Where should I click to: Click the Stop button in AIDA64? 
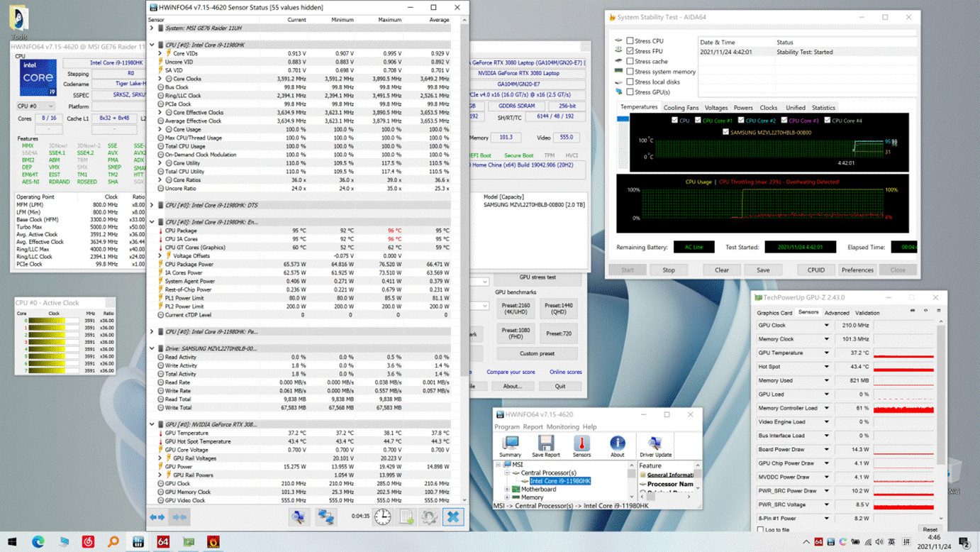click(669, 270)
